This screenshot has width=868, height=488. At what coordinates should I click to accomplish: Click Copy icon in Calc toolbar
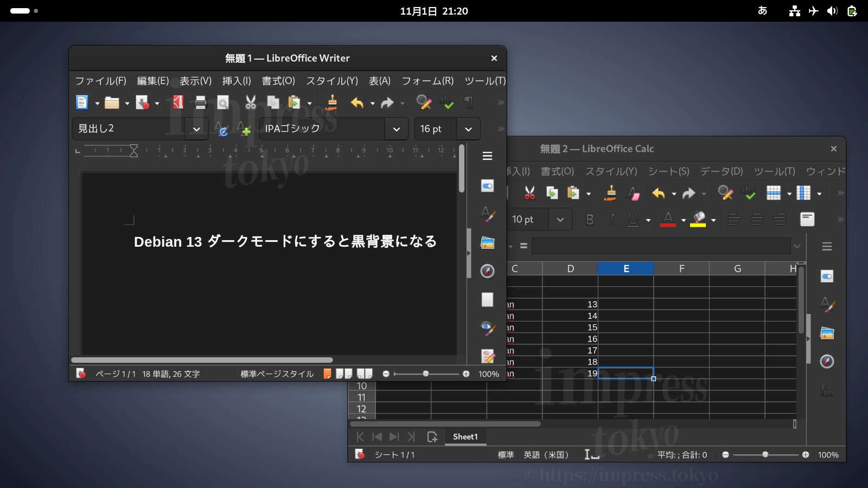point(552,193)
